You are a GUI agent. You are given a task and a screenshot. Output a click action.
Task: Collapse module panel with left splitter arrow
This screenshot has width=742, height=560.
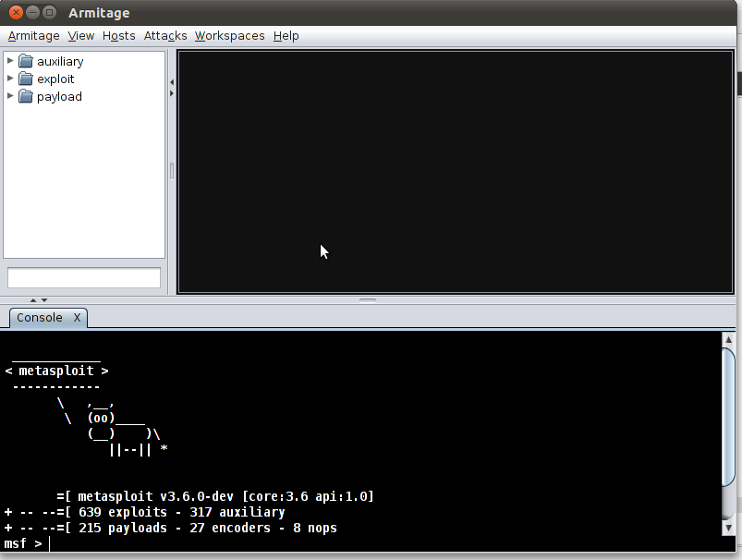click(x=172, y=82)
